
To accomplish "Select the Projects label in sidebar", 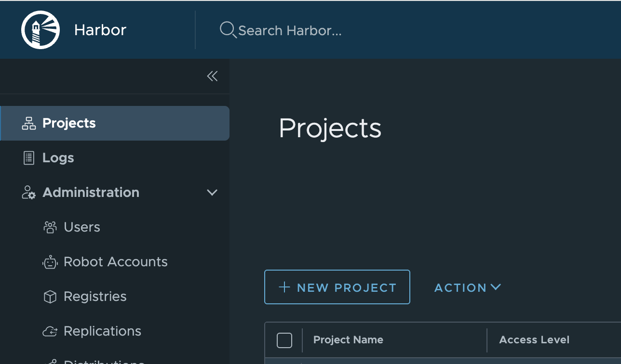I will [69, 123].
